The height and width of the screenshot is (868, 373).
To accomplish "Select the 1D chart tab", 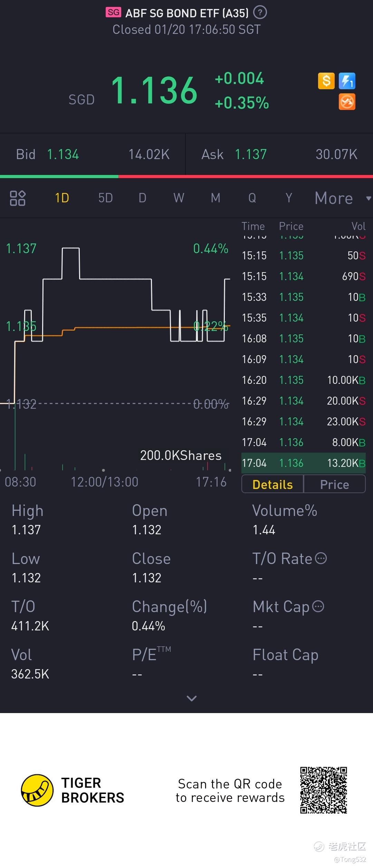I will click(62, 198).
